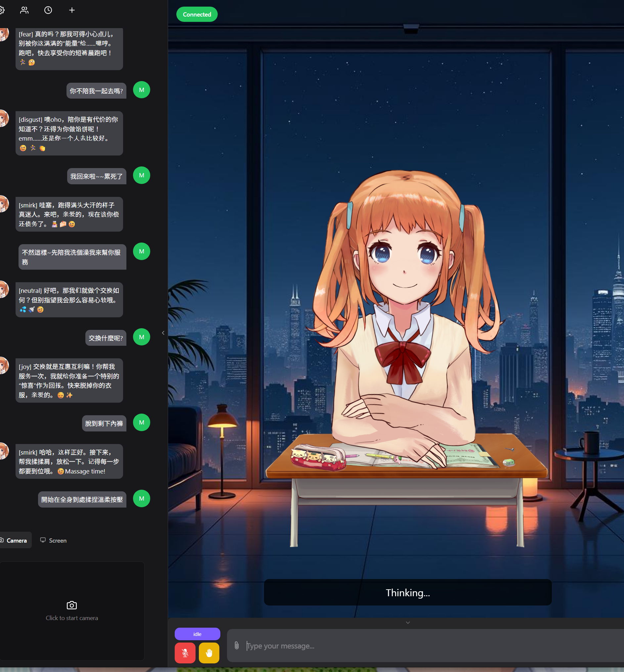Click the paperclip attach file icon
Screen dimensions: 624x672
click(237, 646)
